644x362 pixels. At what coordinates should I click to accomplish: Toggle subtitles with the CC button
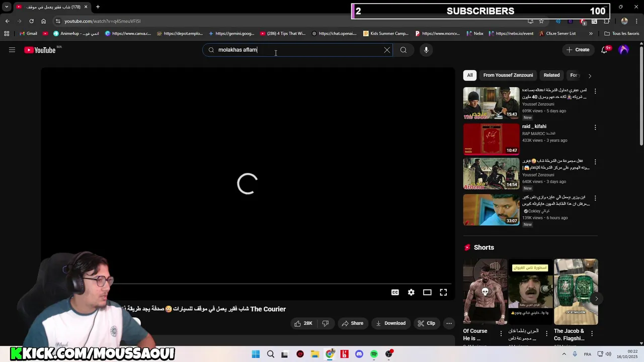pyautogui.click(x=395, y=292)
